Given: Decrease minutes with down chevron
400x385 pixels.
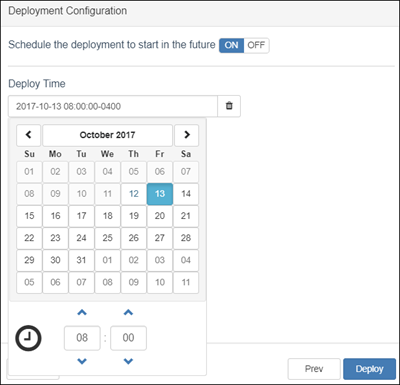Looking at the screenshot, I should pyautogui.click(x=128, y=361).
